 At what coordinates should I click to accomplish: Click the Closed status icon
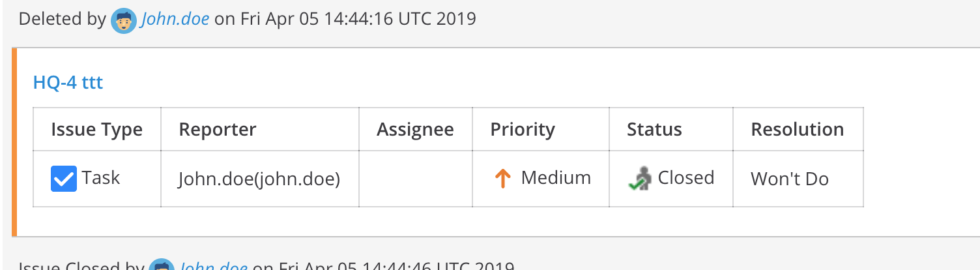click(641, 179)
